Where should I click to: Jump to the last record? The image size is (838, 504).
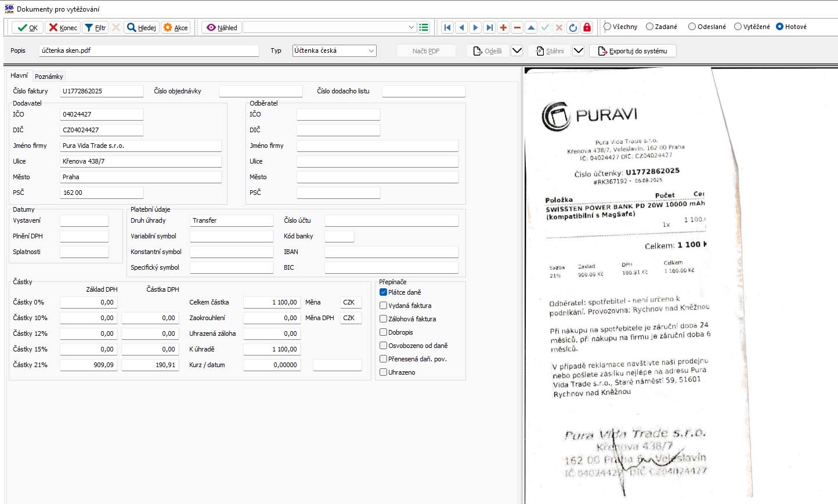point(489,27)
